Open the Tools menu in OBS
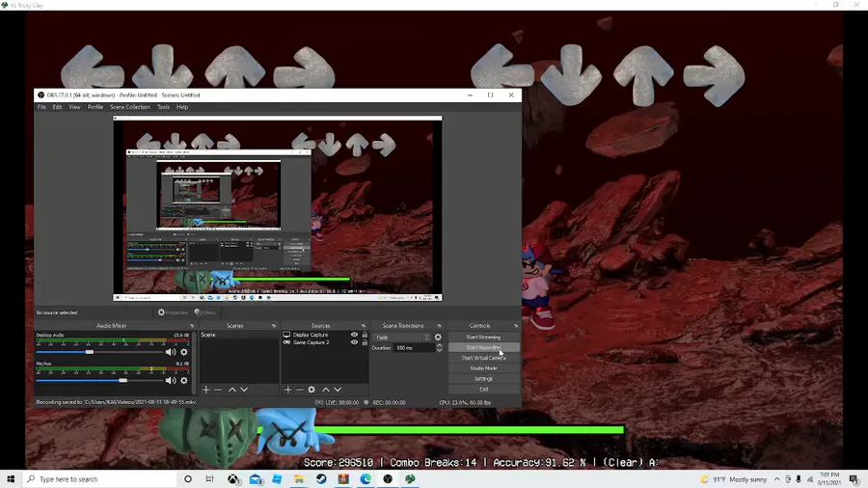868x488 pixels. [x=163, y=107]
